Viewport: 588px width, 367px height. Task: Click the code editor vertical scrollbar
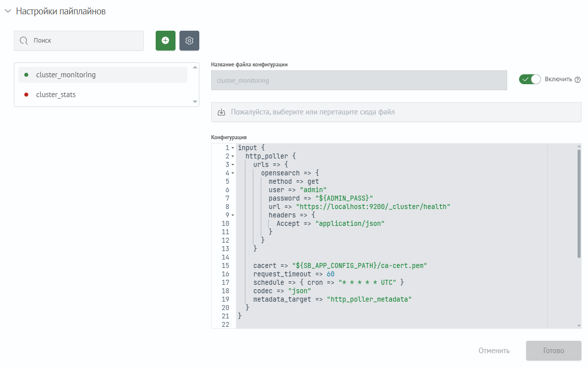click(x=579, y=203)
